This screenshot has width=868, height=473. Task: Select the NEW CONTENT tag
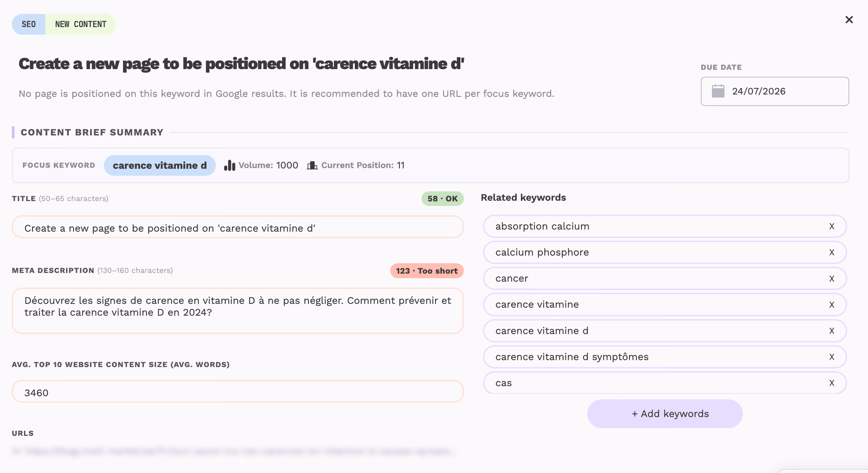click(81, 24)
